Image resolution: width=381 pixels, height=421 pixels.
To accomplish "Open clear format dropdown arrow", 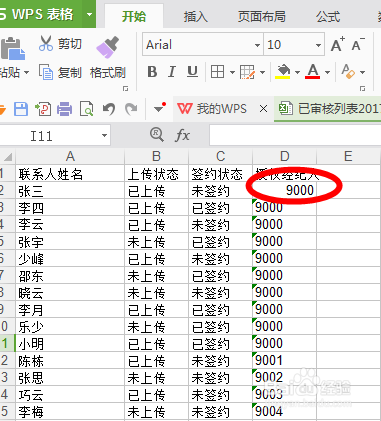I will point(362,72).
